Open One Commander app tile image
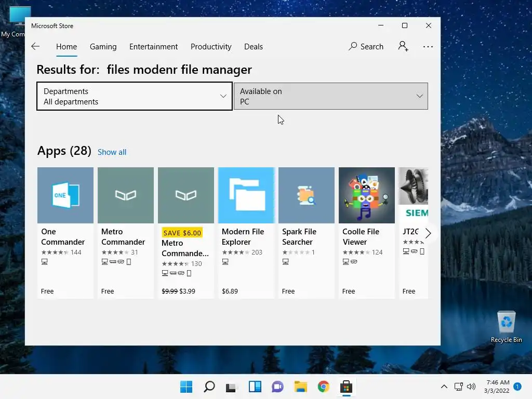The height and width of the screenshot is (399, 532). point(65,195)
